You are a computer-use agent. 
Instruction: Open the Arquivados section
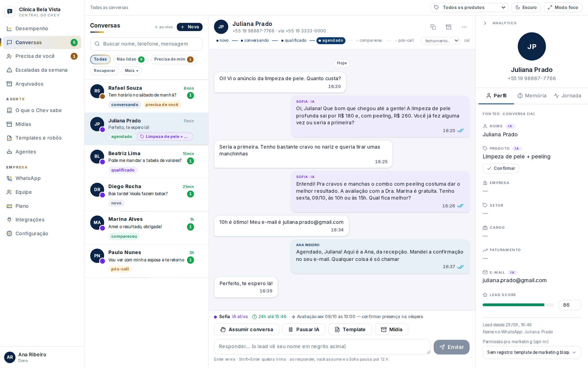[42, 84]
